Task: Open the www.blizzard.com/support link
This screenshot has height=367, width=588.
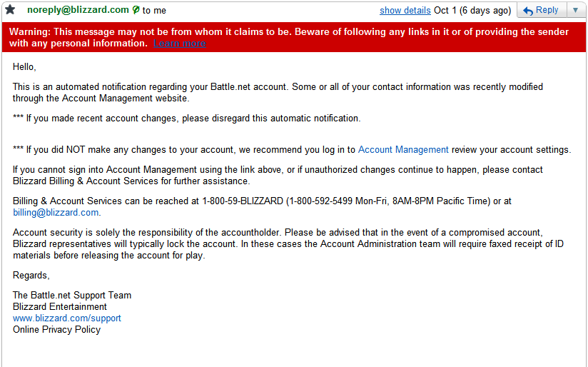Action: click(x=67, y=318)
